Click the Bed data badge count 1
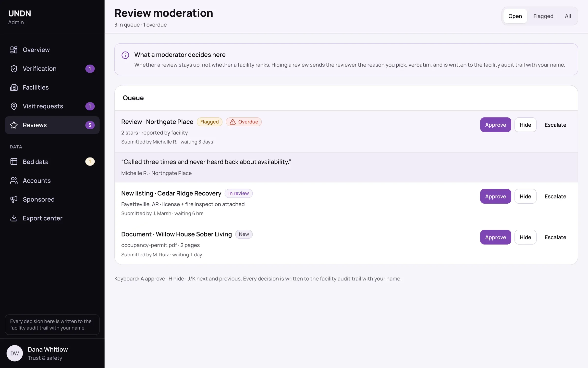 90,161
